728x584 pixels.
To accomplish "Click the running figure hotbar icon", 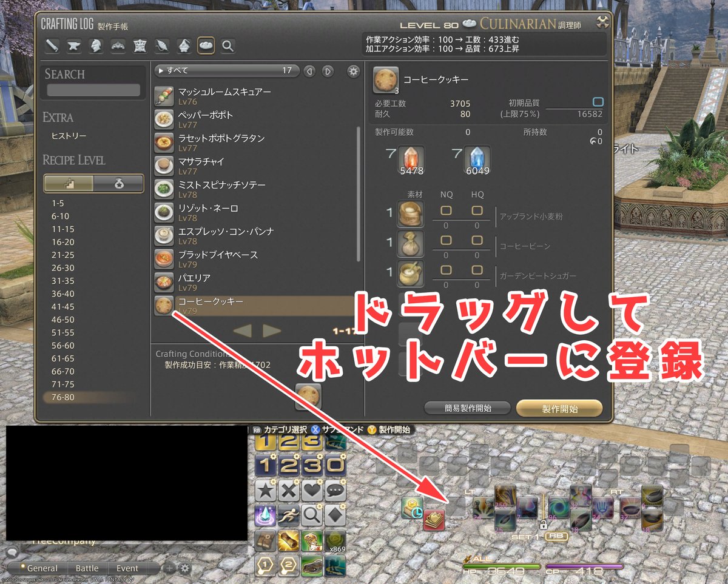I will tap(289, 515).
